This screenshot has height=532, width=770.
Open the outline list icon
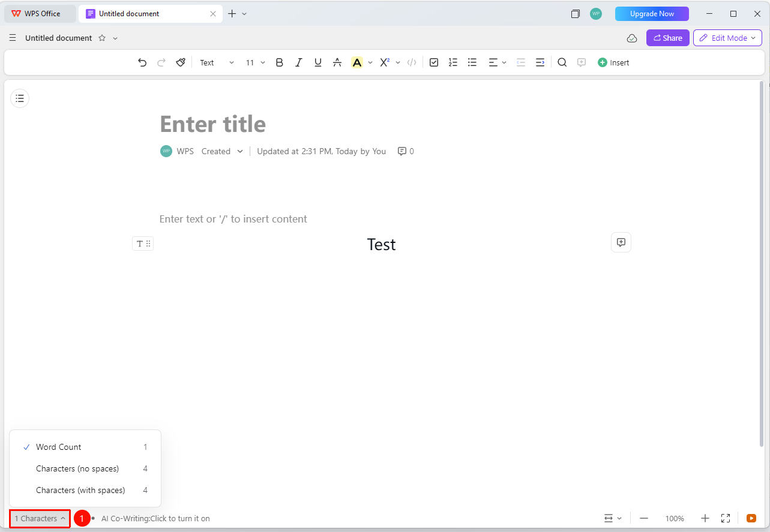pyautogui.click(x=20, y=98)
